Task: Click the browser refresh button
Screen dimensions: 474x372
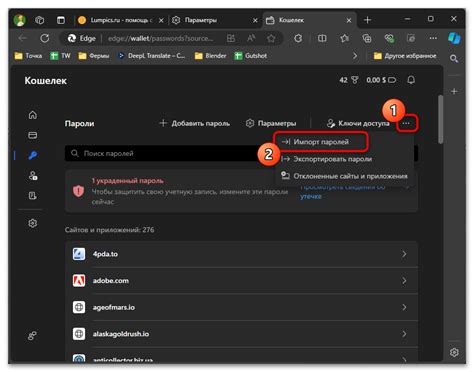Action: click(45, 38)
